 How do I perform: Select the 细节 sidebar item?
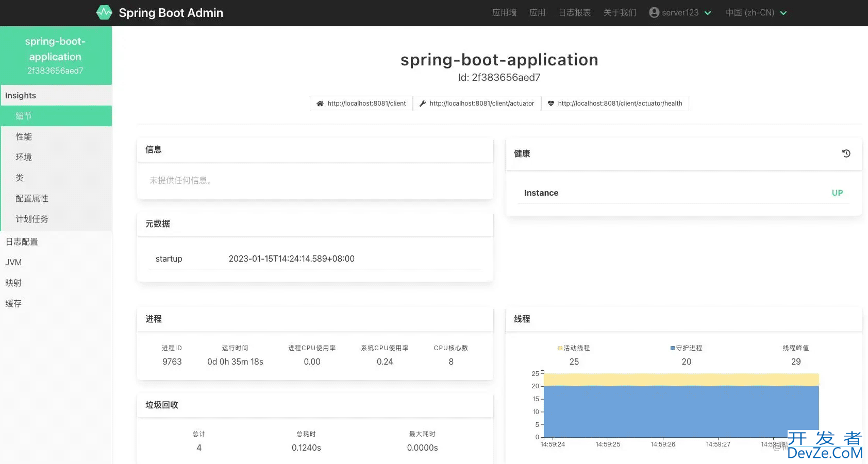coord(56,116)
